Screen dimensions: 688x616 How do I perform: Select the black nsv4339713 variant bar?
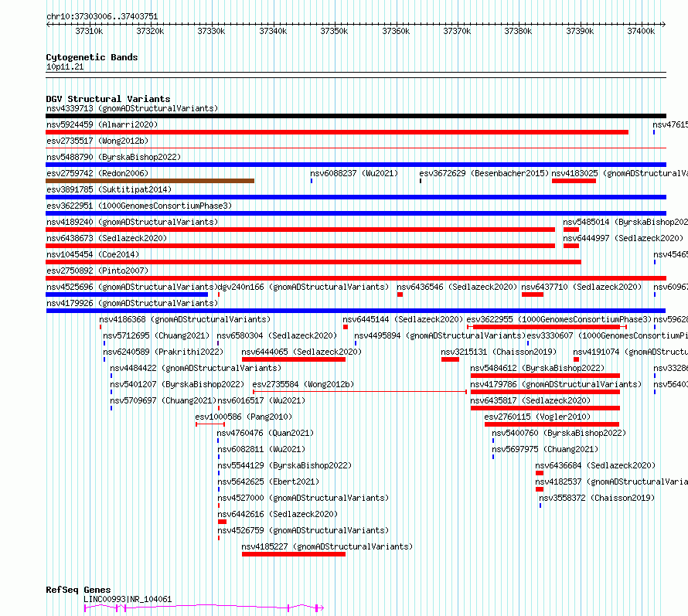[x=356, y=116]
